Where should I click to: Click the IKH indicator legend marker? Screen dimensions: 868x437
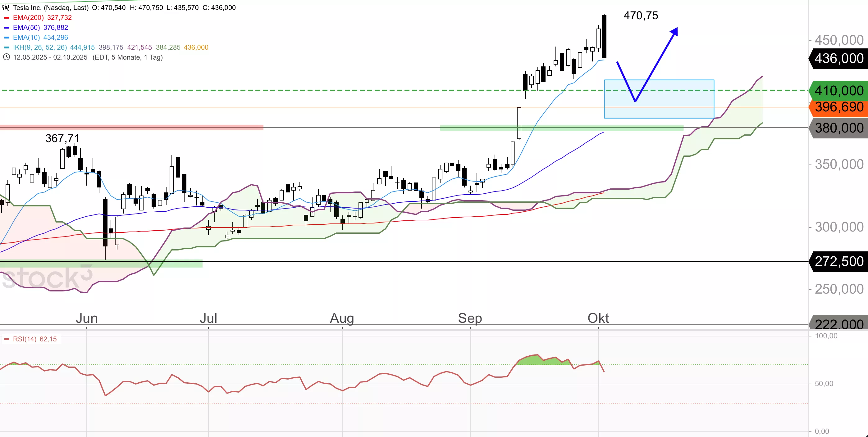tap(7, 47)
